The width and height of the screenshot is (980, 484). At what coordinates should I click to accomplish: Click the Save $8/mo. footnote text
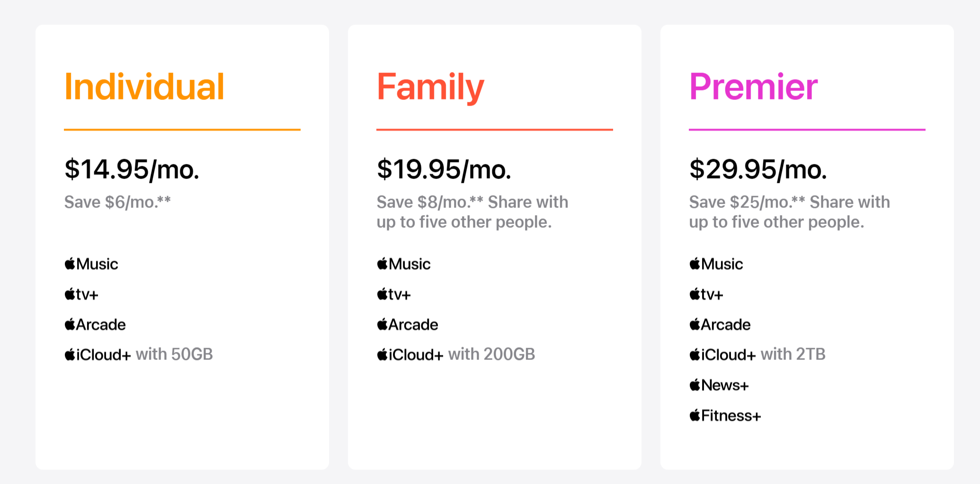(430, 202)
